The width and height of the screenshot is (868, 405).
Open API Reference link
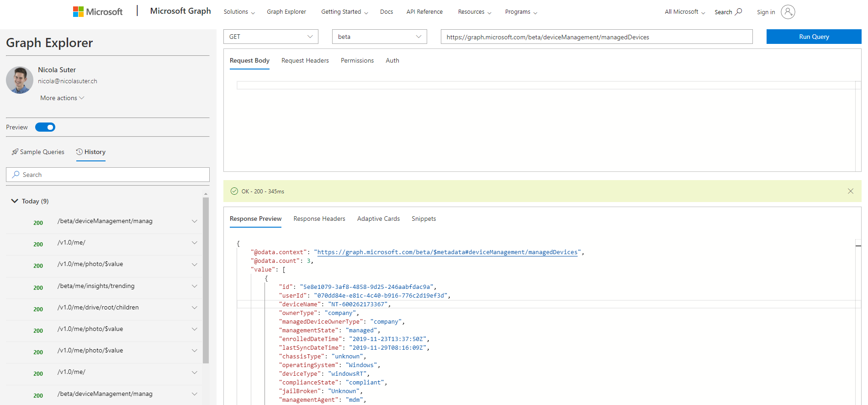coord(424,12)
